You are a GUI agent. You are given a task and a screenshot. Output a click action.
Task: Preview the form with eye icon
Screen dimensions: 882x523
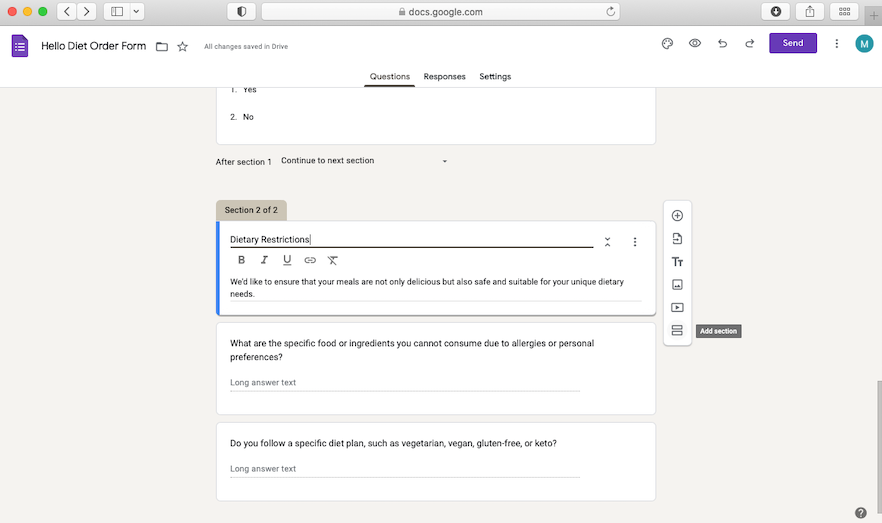[694, 44]
